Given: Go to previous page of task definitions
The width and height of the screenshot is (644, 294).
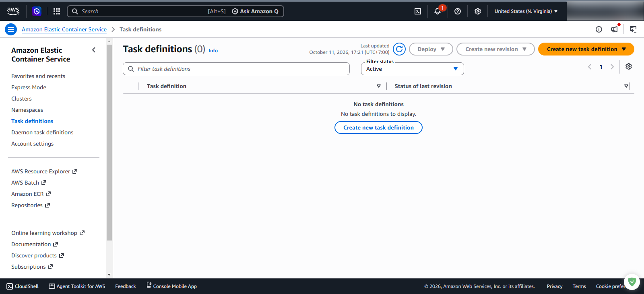Looking at the screenshot, I should pos(590,67).
